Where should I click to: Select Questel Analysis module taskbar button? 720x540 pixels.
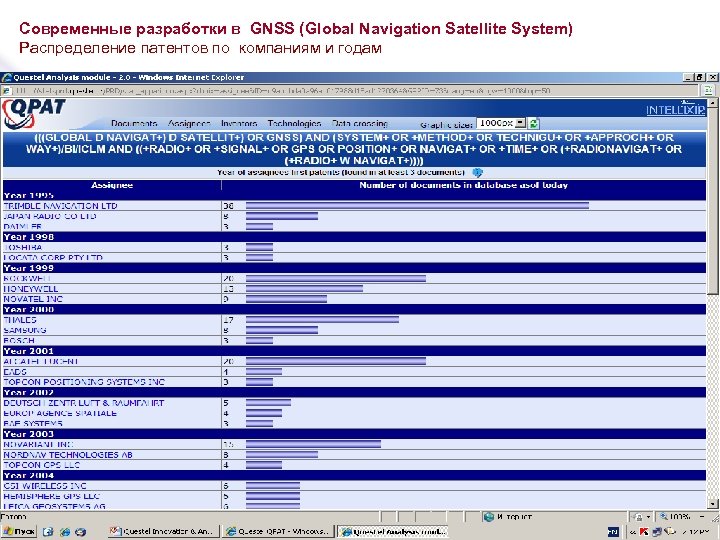393,532
